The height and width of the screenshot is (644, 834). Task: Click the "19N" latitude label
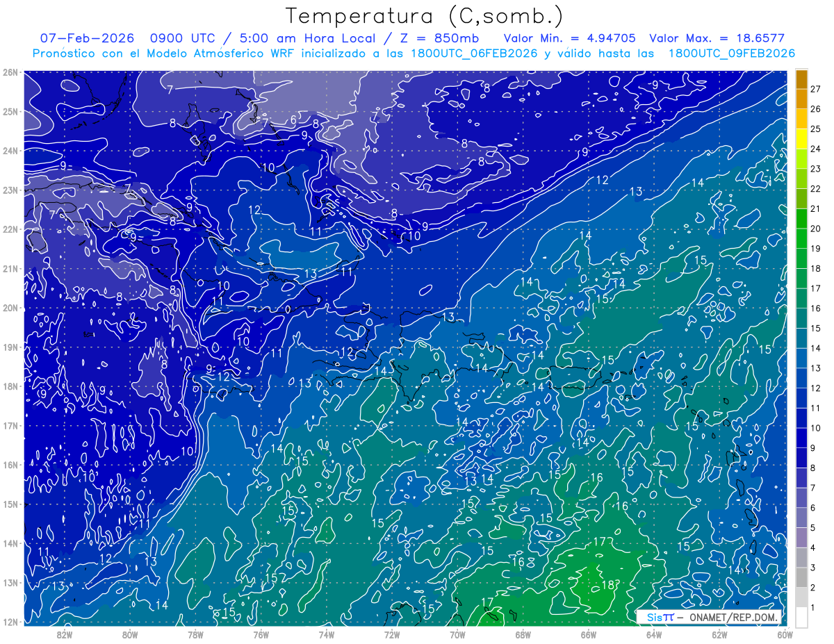(x=10, y=347)
